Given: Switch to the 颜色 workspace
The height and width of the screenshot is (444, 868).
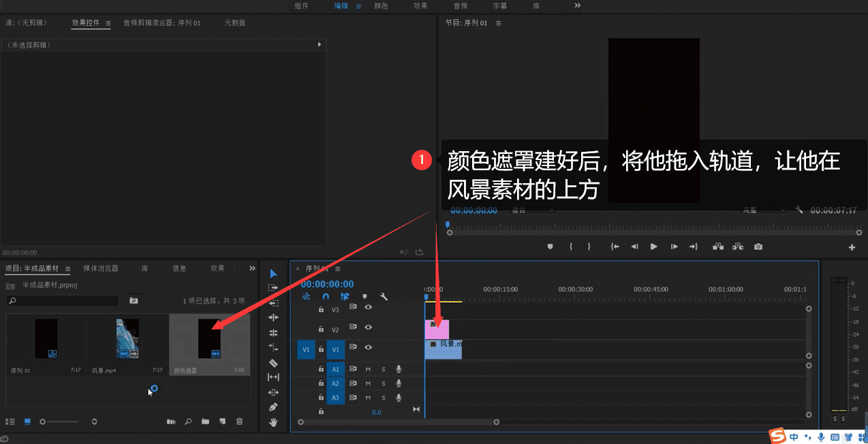Looking at the screenshot, I should pyautogui.click(x=382, y=5).
